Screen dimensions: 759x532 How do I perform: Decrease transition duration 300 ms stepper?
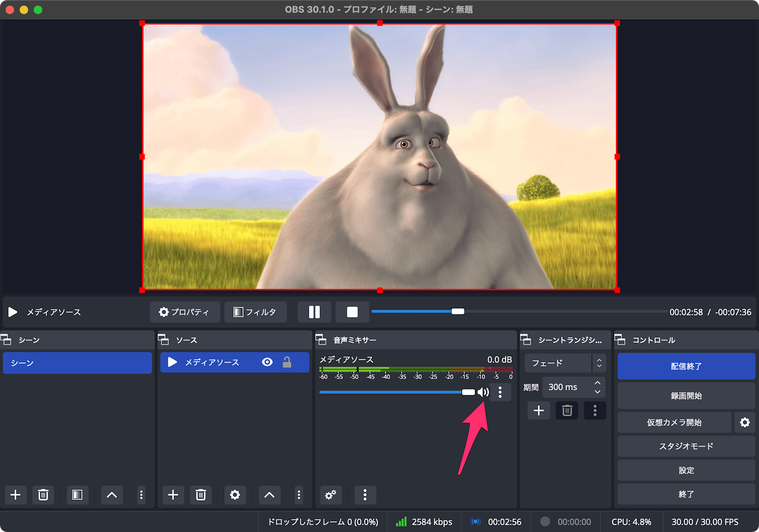(598, 392)
